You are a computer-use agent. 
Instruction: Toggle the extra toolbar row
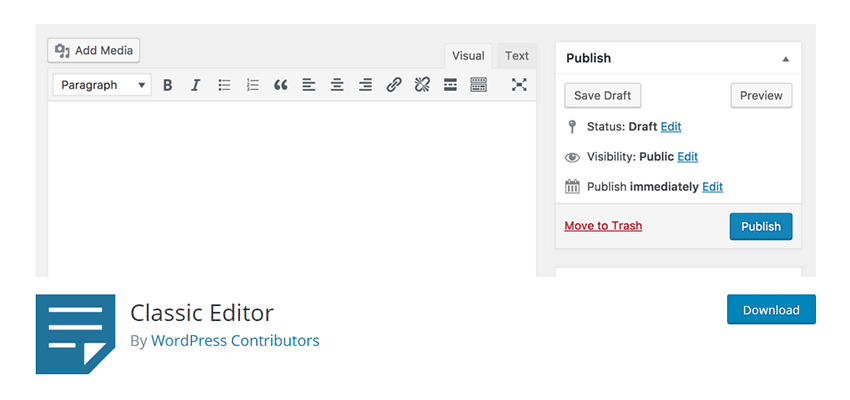(478, 85)
